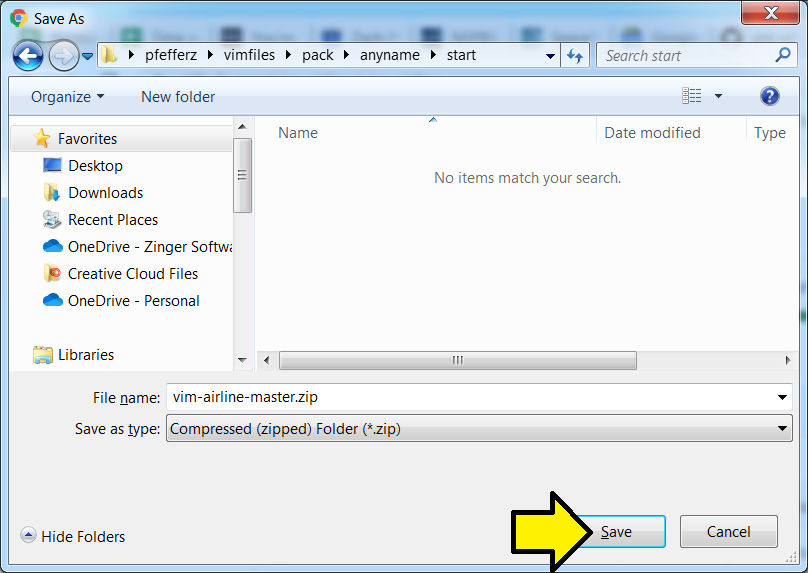Close the Save As dialog
Screen dimensions: 808x573
(770, 12)
